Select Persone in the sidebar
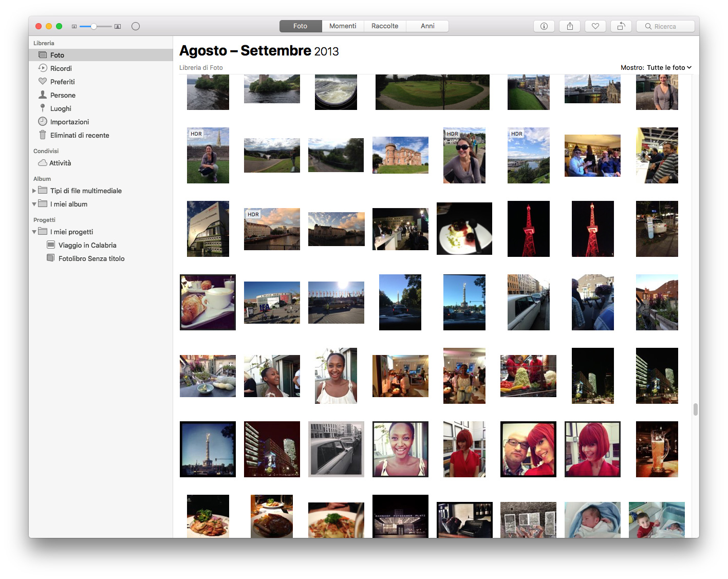 tap(63, 95)
